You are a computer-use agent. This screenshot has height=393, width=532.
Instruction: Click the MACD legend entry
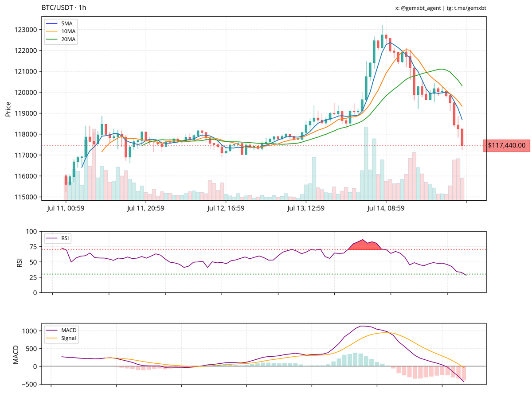(60, 330)
